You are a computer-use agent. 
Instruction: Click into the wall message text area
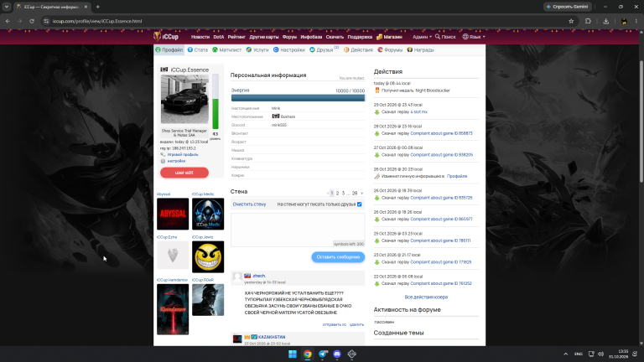pos(298,230)
